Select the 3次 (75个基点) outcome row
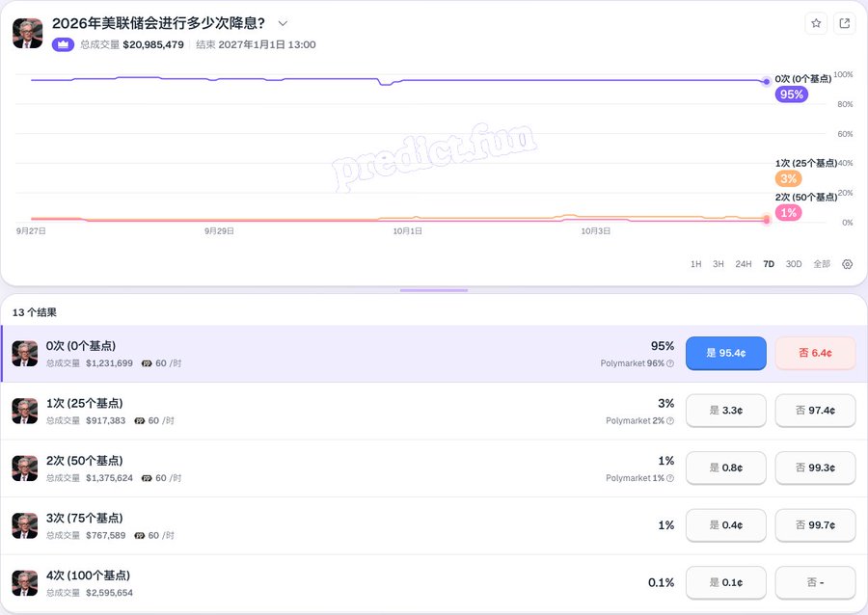This screenshot has width=868, height=615. click(434, 526)
